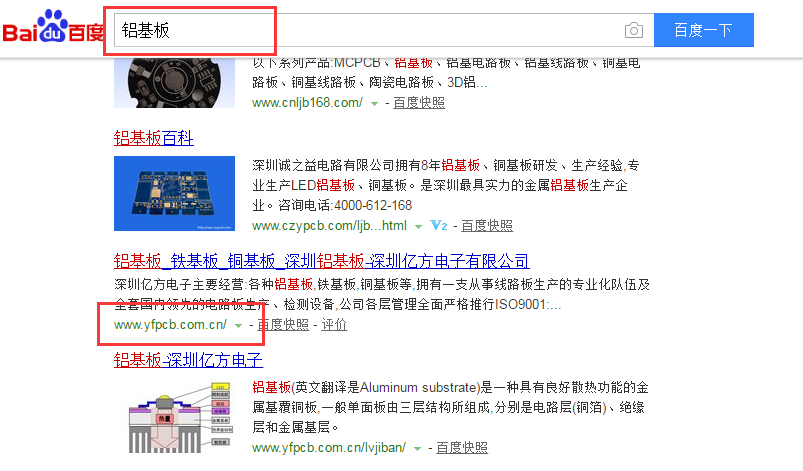This screenshot has height=471, width=803.
Task: Click the 评价 link
Action: click(334, 325)
